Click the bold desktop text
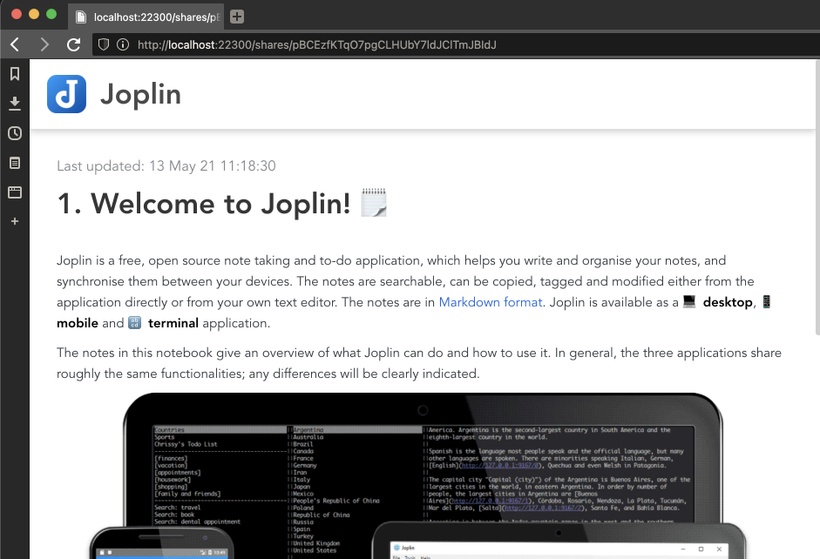 (x=726, y=302)
